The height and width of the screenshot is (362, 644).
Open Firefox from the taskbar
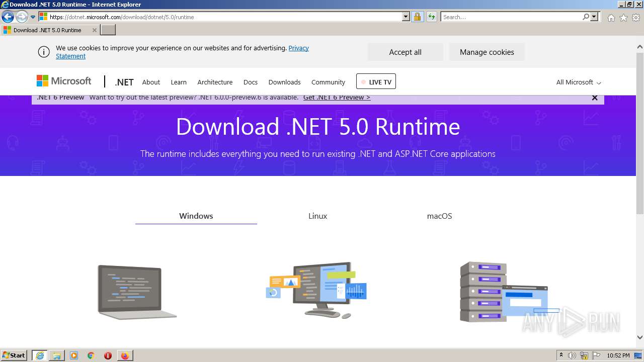[x=125, y=355]
